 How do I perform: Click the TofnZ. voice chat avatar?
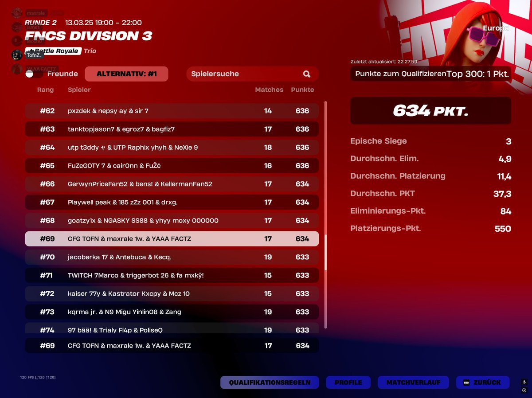(x=17, y=55)
